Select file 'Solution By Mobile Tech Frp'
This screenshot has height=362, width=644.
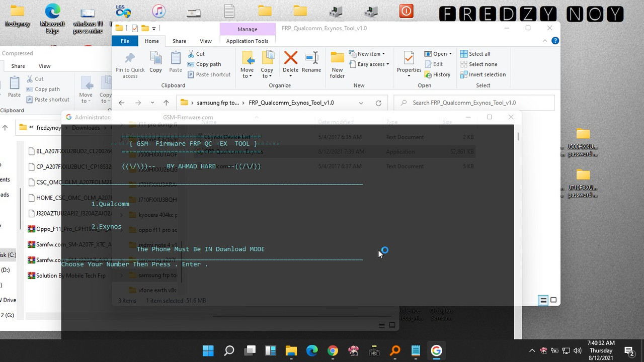click(x=66, y=276)
